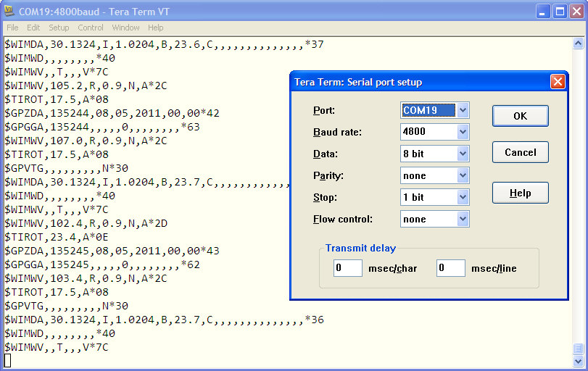This screenshot has height=371, width=588.
Task: Click the line $WIMWV,103.4,R,0.9,N,A*2C
Action: [x=86, y=278]
